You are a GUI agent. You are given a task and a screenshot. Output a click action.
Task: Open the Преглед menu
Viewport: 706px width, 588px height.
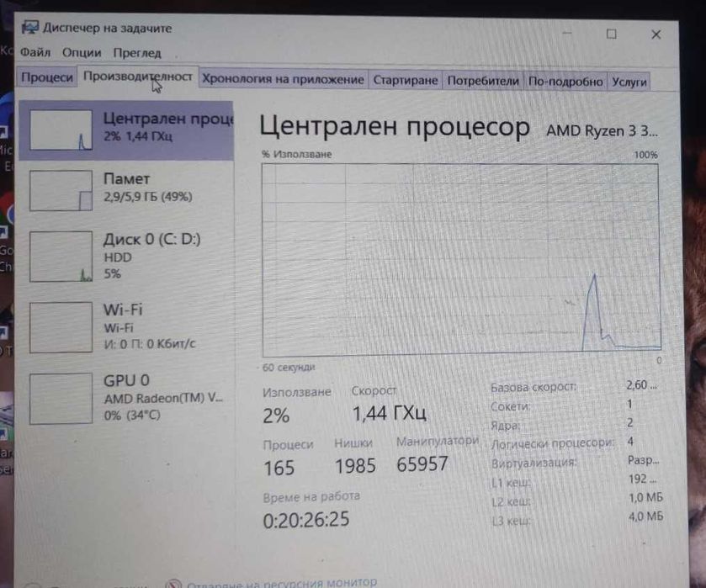pos(137,53)
